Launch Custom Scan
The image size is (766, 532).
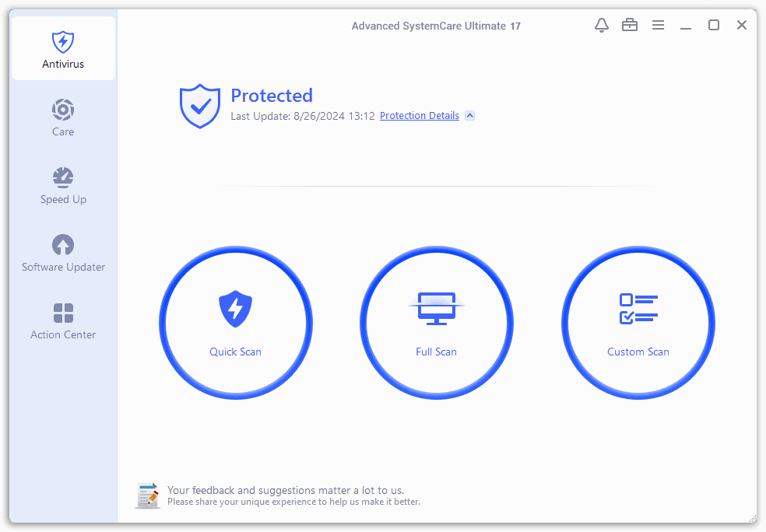pos(638,323)
